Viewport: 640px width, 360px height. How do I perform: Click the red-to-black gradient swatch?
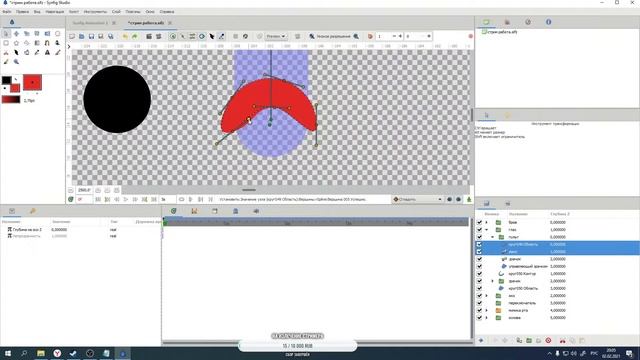coord(11,100)
